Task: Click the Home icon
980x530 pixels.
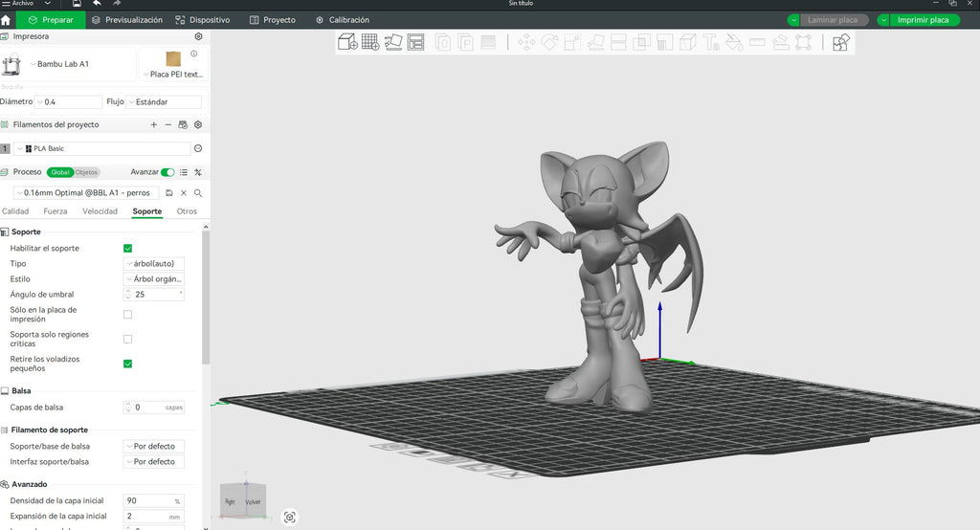Action: tap(6, 20)
